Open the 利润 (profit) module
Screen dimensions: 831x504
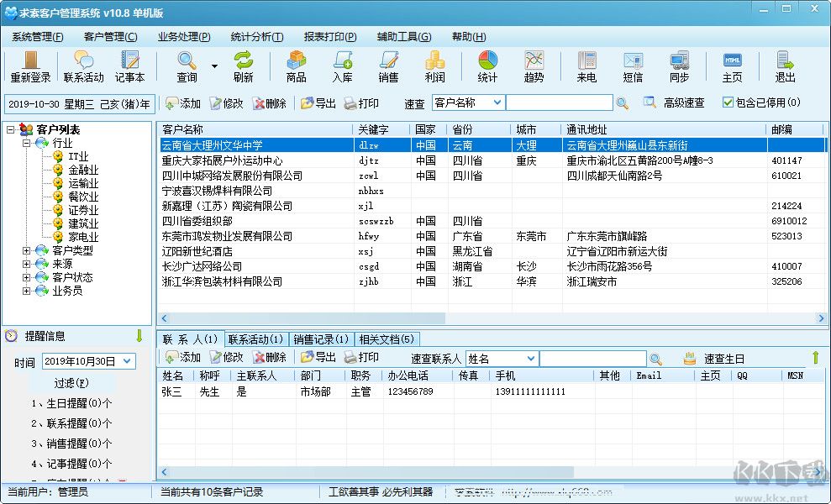point(437,67)
